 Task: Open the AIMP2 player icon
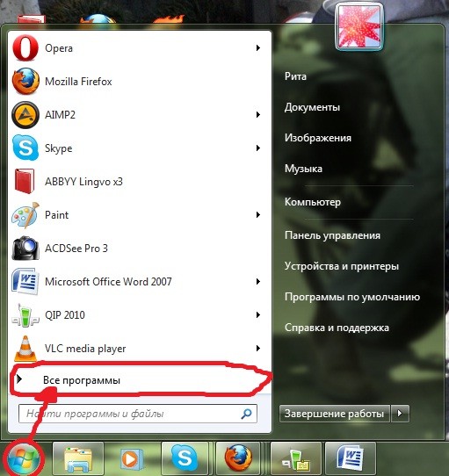(25, 115)
